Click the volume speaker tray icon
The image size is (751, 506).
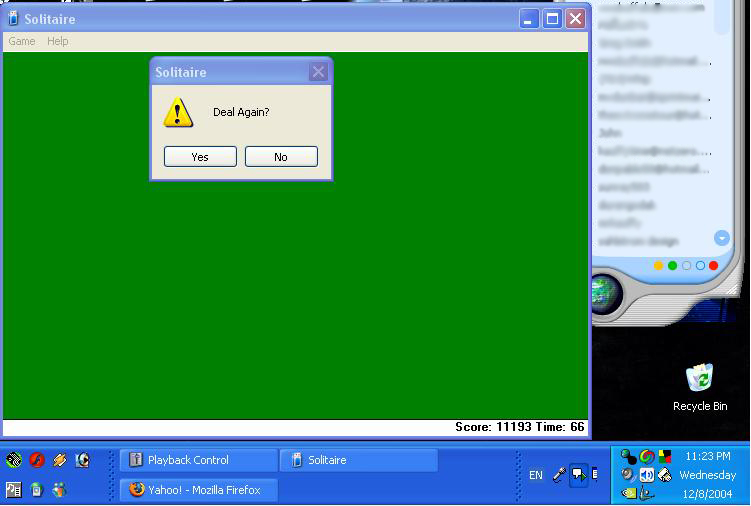(x=646, y=475)
